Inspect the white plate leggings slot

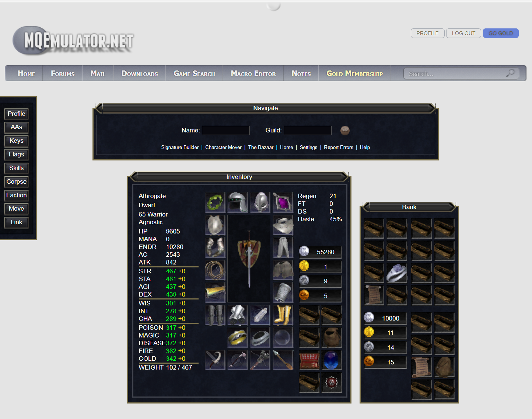click(283, 247)
